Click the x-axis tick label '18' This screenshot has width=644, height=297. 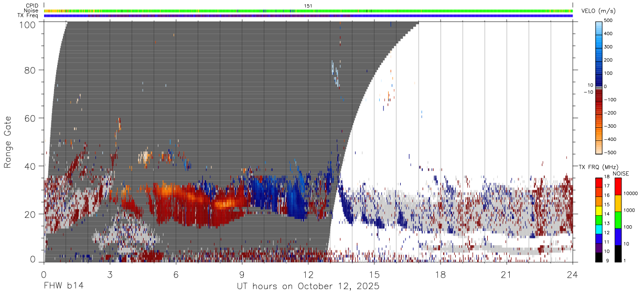[x=441, y=274]
